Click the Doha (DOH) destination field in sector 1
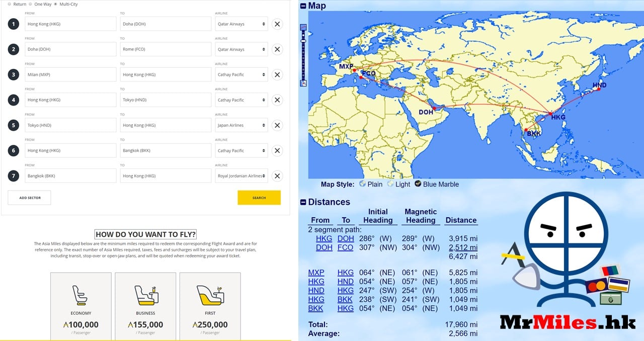 (x=166, y=24)
